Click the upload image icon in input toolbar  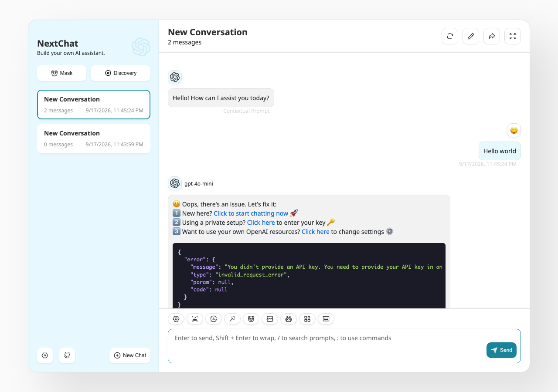pos(195,319)
